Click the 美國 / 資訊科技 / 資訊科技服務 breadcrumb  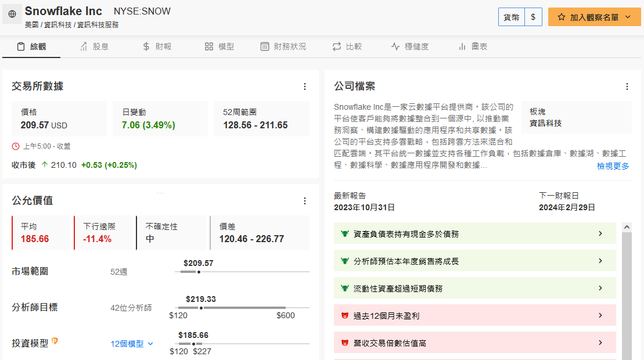[x=71, y=24]
